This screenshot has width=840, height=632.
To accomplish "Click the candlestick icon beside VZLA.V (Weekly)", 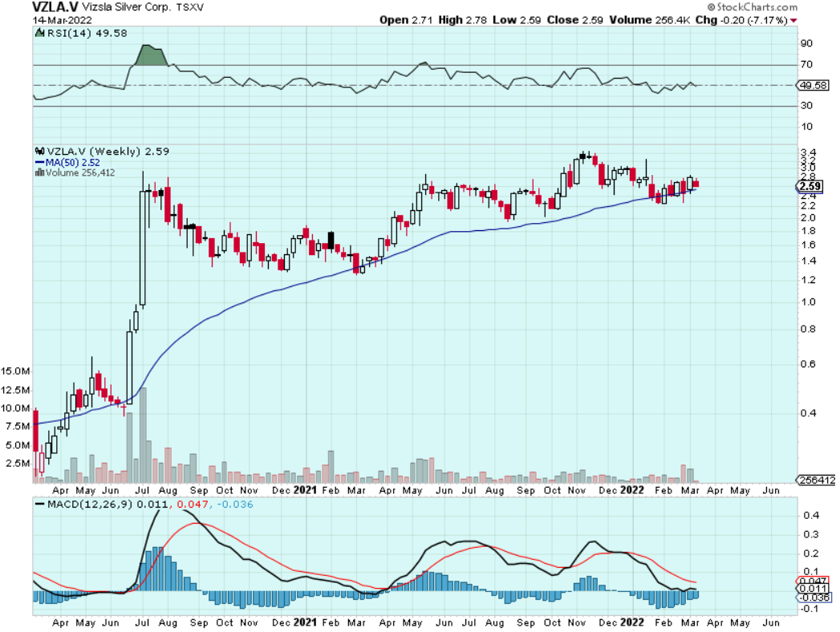I will pos(39,152).
